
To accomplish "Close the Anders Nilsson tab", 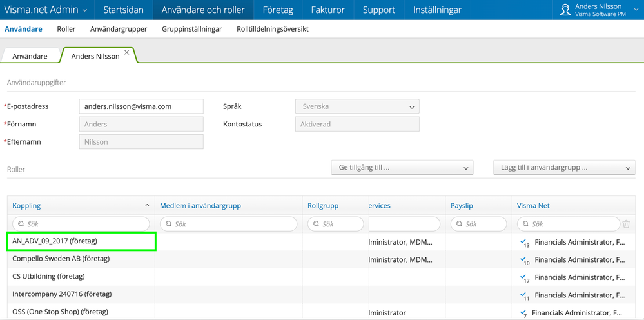I will [127, 53].
